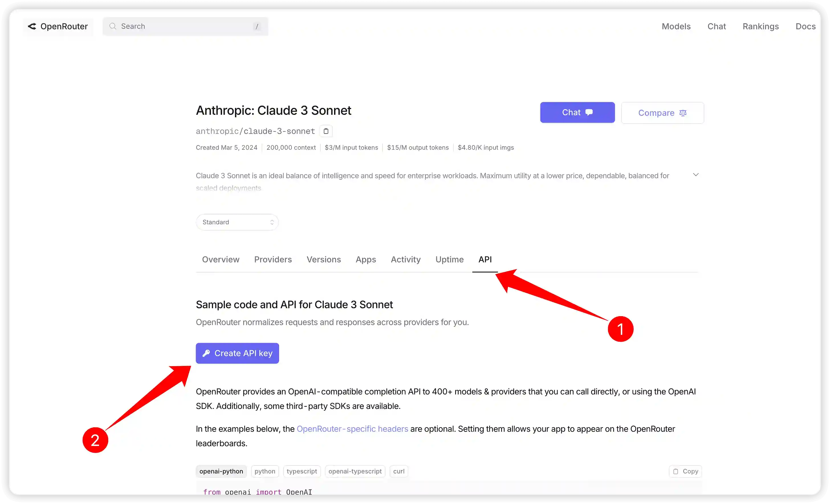Switch to the Overview tab
This screenshot has height=504, width=830.
pyautogui.click(x=221, y=259)
